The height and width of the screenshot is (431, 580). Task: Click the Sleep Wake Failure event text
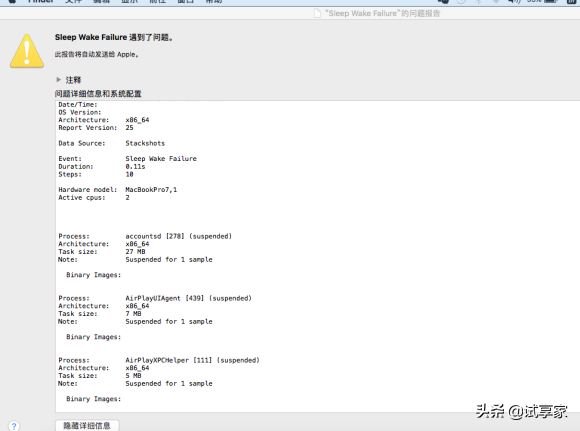click(x=161, y=159)
